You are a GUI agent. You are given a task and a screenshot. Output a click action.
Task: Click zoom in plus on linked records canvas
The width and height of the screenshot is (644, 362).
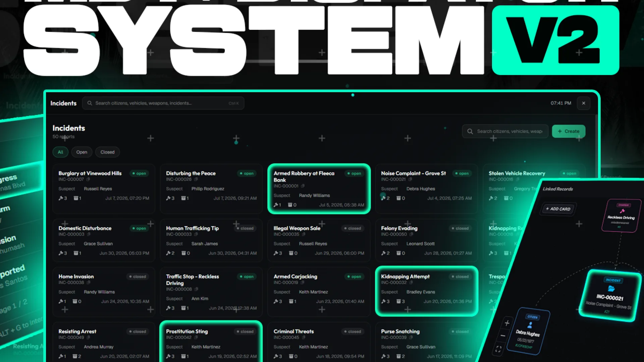point(507,323)
